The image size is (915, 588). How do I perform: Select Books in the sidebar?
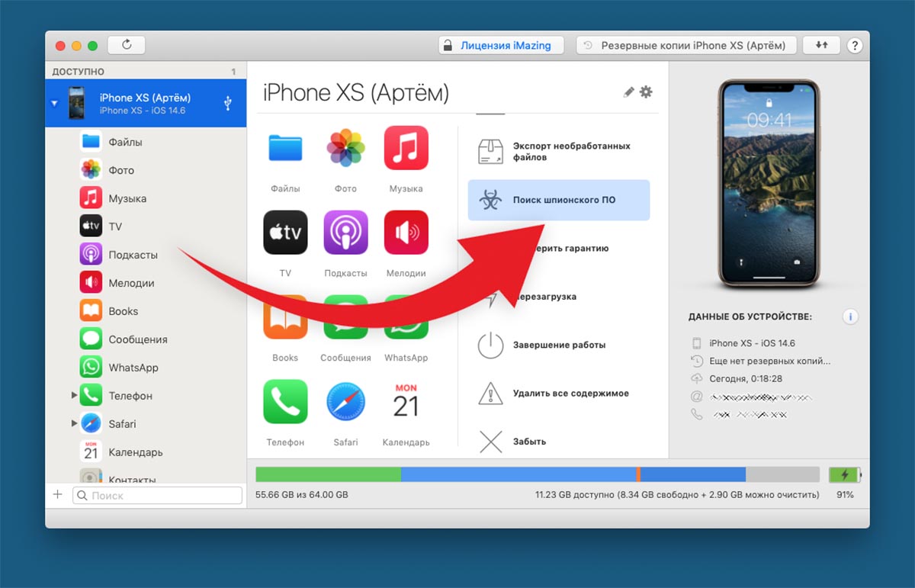click(146, 311)
